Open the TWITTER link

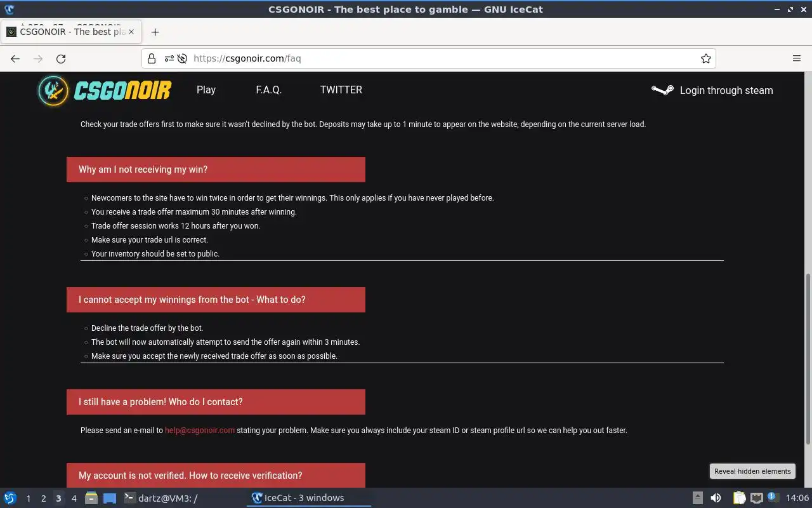[341, 90]
